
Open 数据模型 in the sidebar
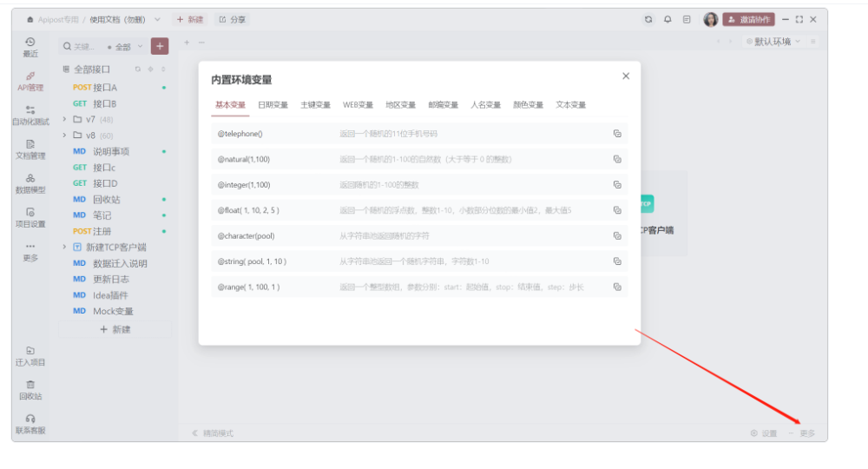[30, 184]
